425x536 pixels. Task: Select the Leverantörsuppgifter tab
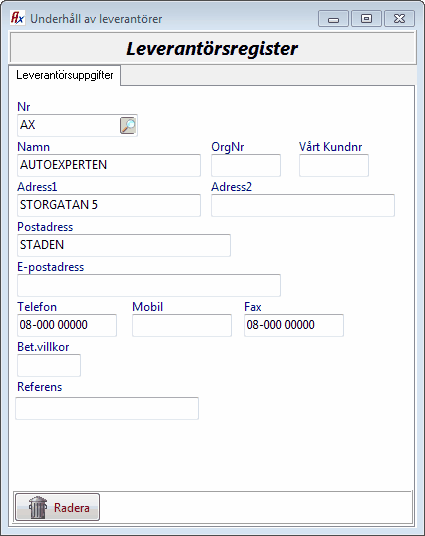[x=65, y=75]
